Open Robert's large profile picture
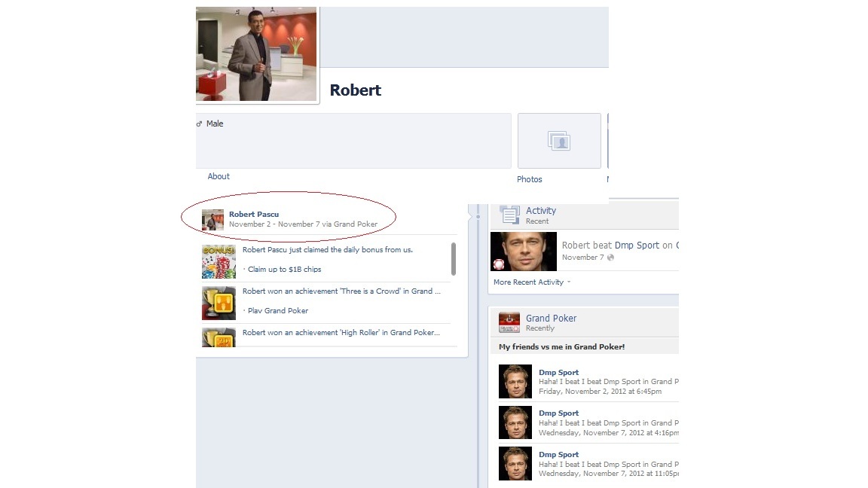 (x=256, y=54)
